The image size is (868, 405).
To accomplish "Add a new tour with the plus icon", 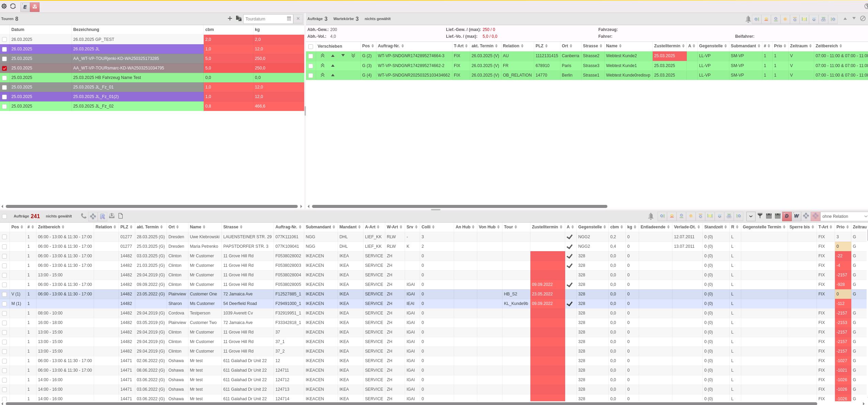I will (230, 18).
